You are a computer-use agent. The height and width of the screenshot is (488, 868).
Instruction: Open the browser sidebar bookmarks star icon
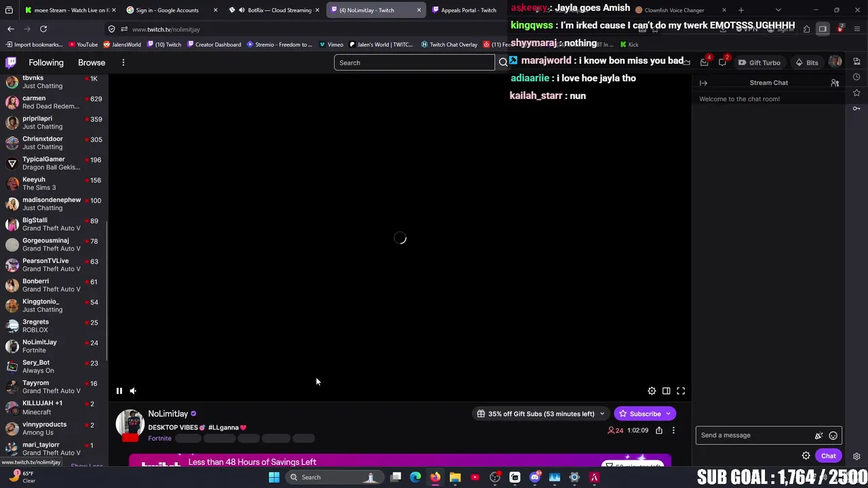[x=856, y=93]
